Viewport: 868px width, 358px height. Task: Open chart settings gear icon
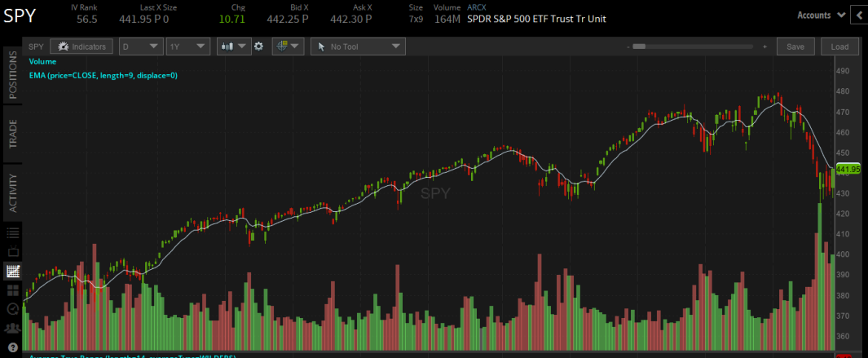click(x=258, y=46)
